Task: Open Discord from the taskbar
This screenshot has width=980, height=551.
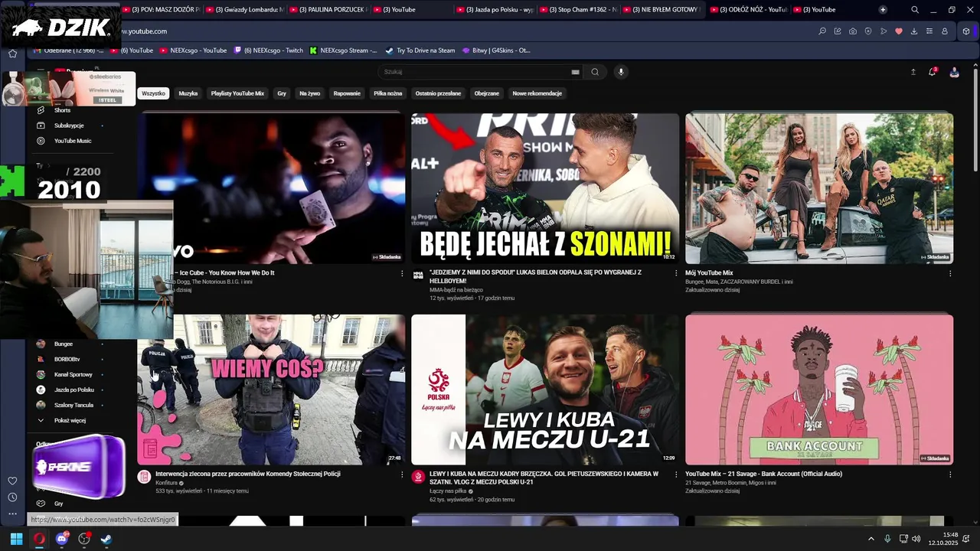Action: point(62,539)
